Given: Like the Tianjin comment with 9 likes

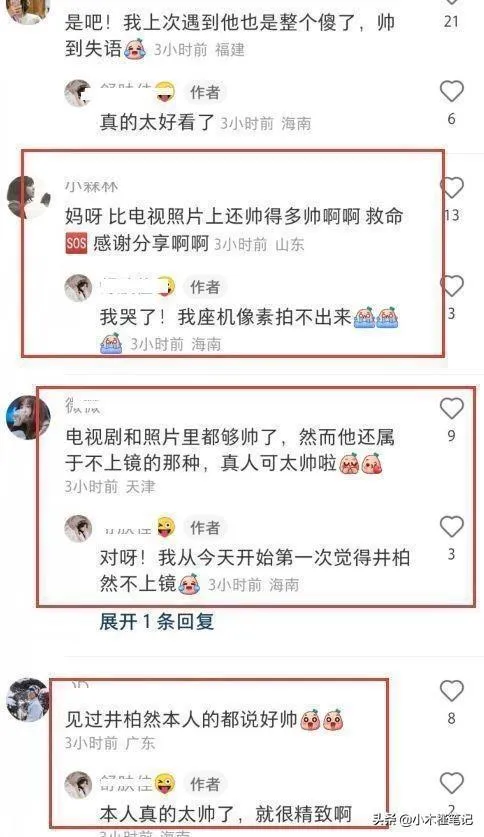Looking at the screenshot, I should (x=451, y=408).
